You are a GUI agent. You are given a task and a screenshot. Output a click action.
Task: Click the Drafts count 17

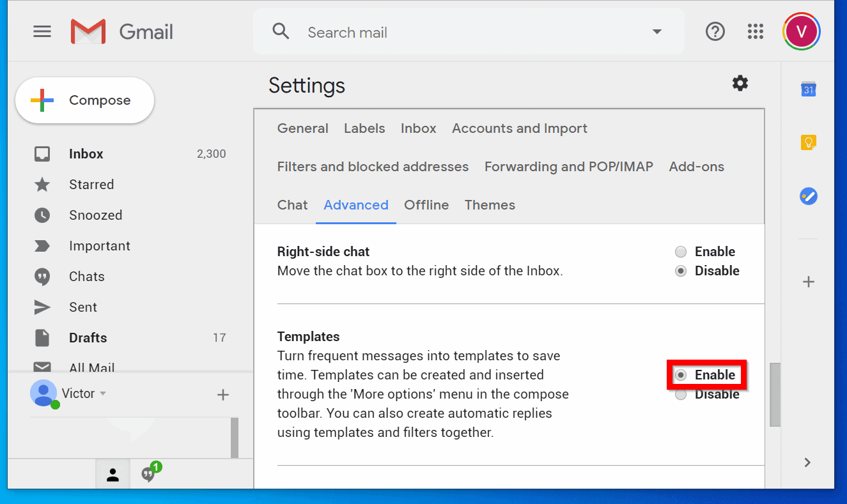219,338
